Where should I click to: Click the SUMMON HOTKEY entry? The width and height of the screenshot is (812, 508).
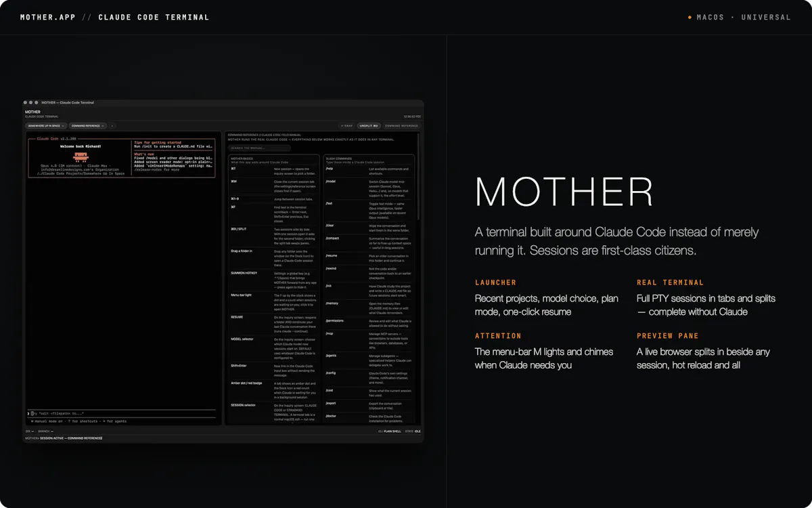pyautogui.click(x=274, y=281)
